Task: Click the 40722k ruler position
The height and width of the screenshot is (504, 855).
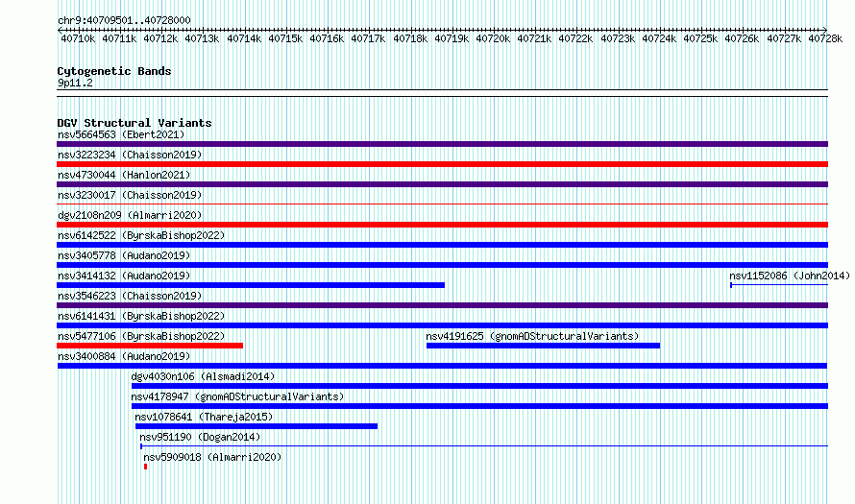Action: point(575,38)
